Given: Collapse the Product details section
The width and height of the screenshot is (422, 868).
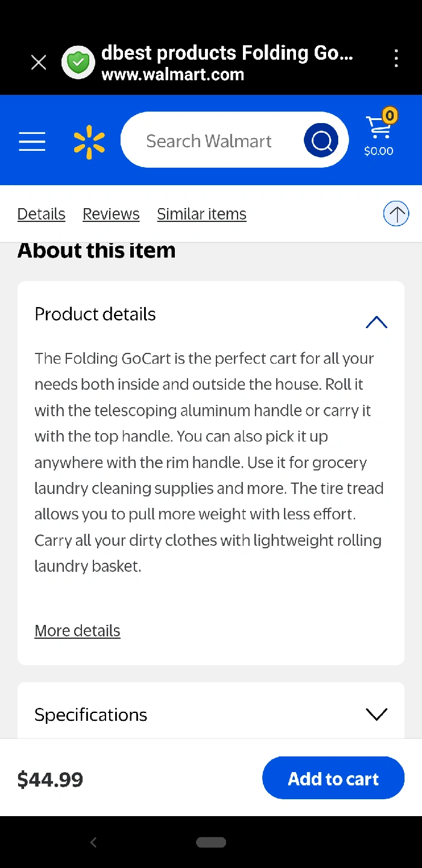Looking at the screenshot, I should (376, 322).
